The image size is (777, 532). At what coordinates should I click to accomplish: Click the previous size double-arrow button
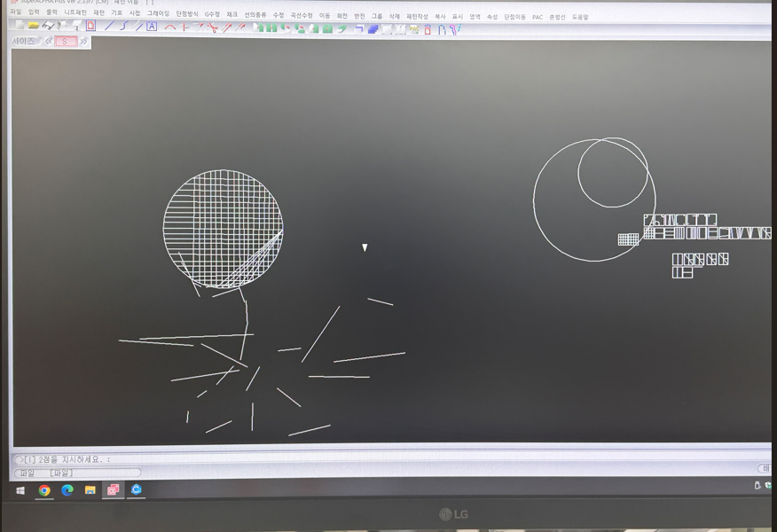pyautogui.click(x=48, y=41)
